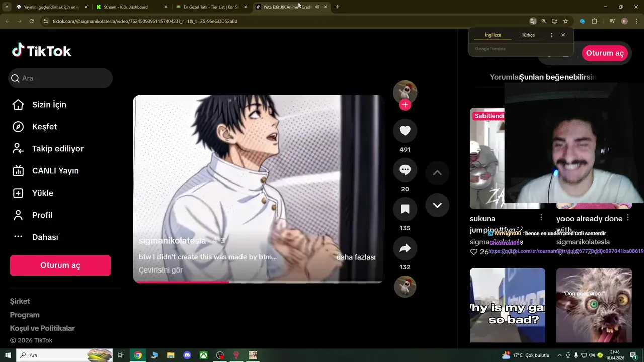Save video with the bookmark icon
The height and width of the screenshot is (362, 644).
(x=405, y=209)
